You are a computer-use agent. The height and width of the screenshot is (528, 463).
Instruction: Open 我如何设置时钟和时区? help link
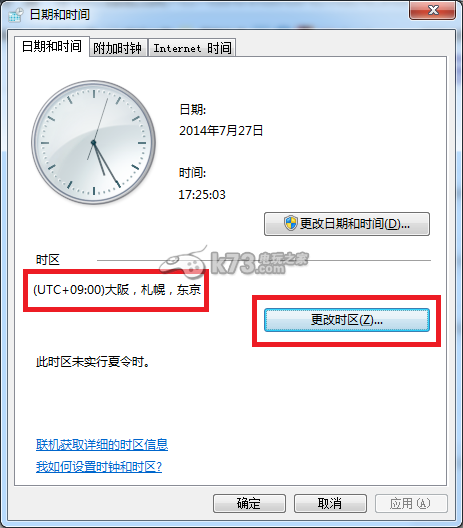(x=99, y=466)
